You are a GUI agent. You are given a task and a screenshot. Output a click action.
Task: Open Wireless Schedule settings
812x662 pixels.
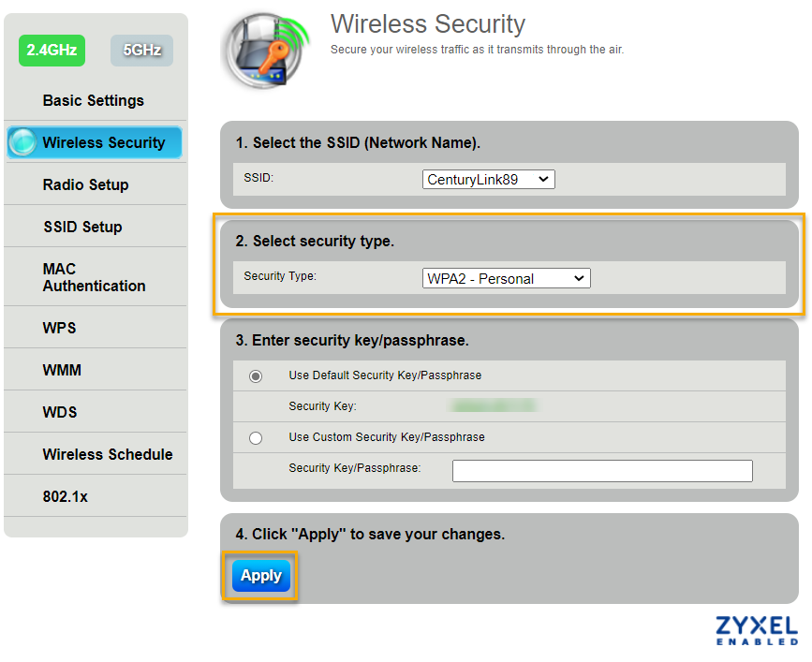coord(108,454)
